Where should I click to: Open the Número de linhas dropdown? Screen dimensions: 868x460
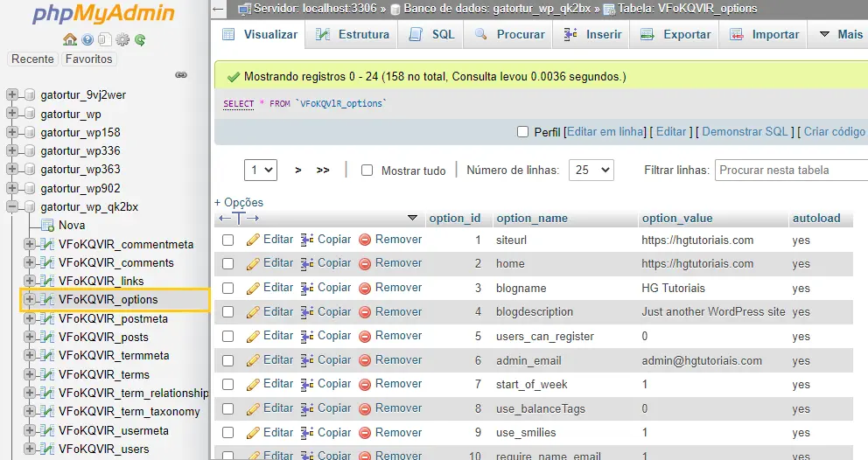point(591,170)
